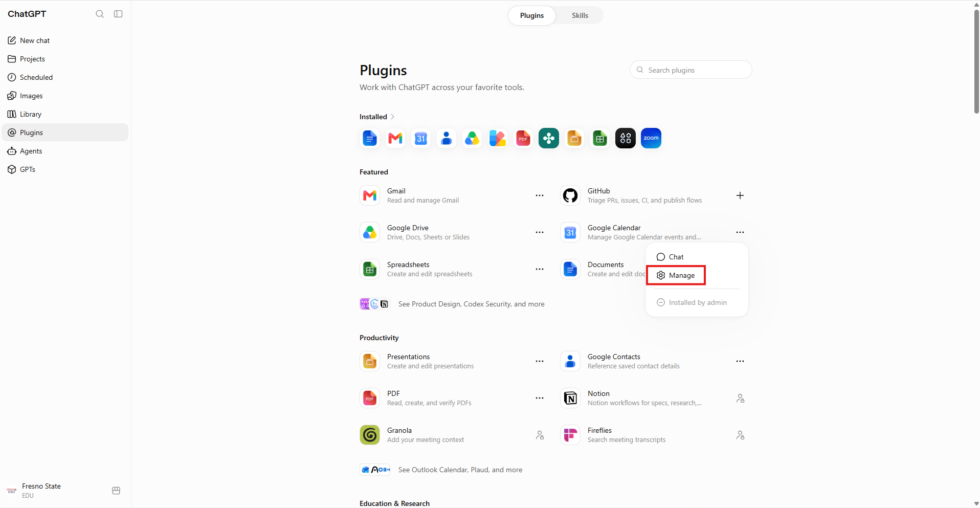Click the Fireflies request access person icon
This screenshot has width=980, height=508.
740,435
